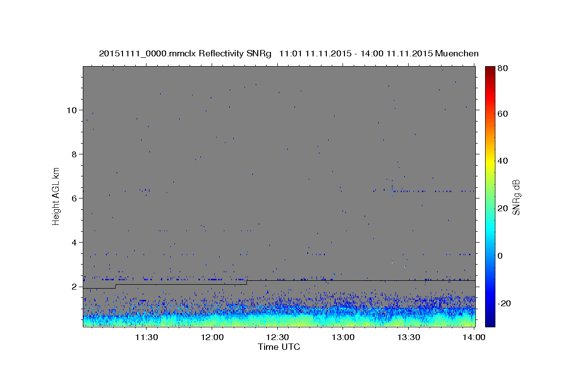Click the height tick label 8
Viewport: 588px width, 392px height.
pos(74,154)
